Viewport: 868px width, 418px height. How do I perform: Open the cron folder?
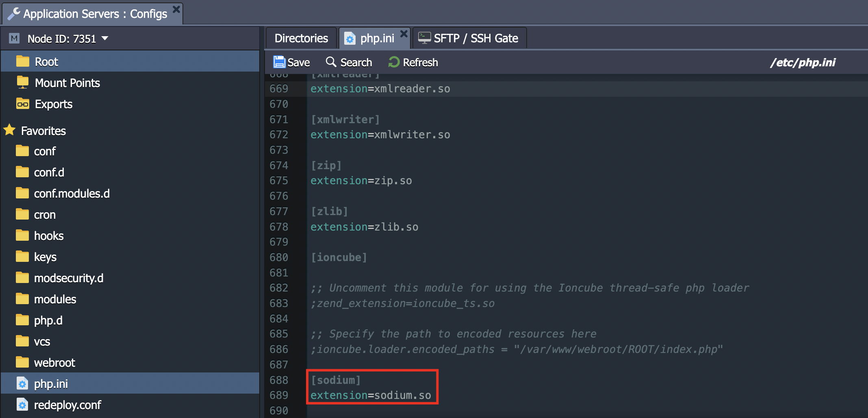click(45, 215)
